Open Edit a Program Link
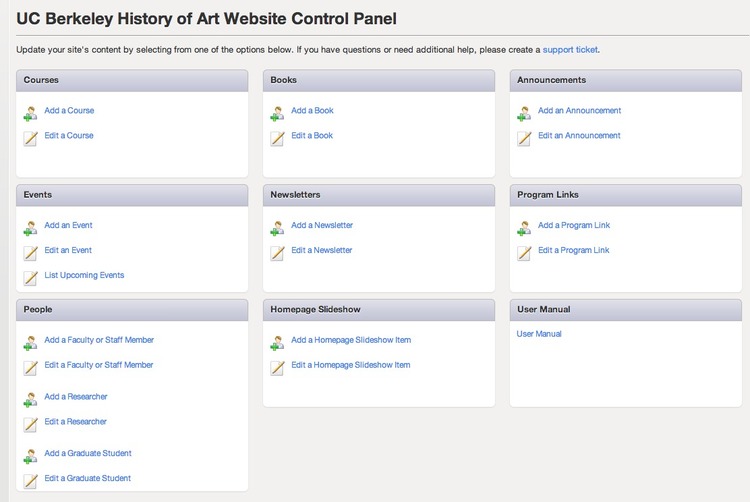This screenshot has width=750, height=502. pos(574,250)
